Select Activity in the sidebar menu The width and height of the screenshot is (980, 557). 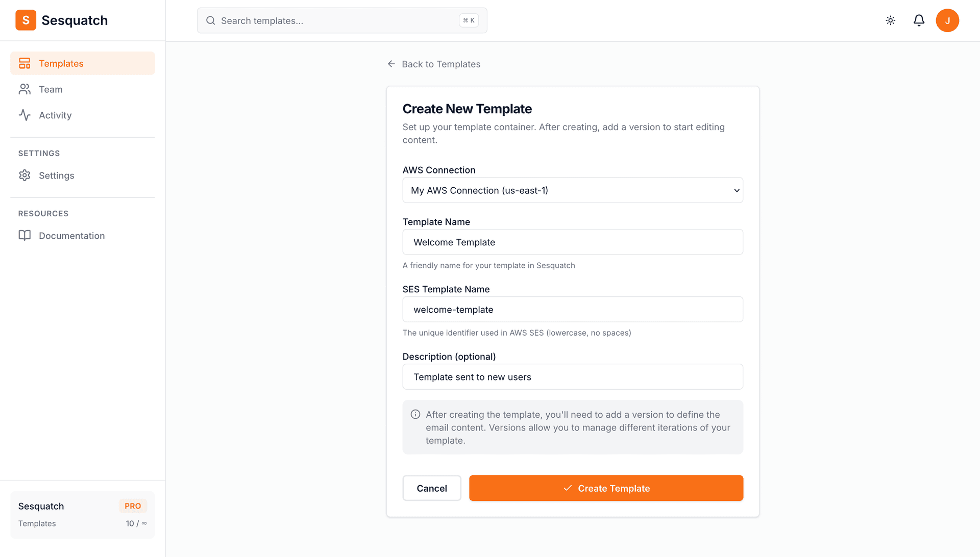55,115
